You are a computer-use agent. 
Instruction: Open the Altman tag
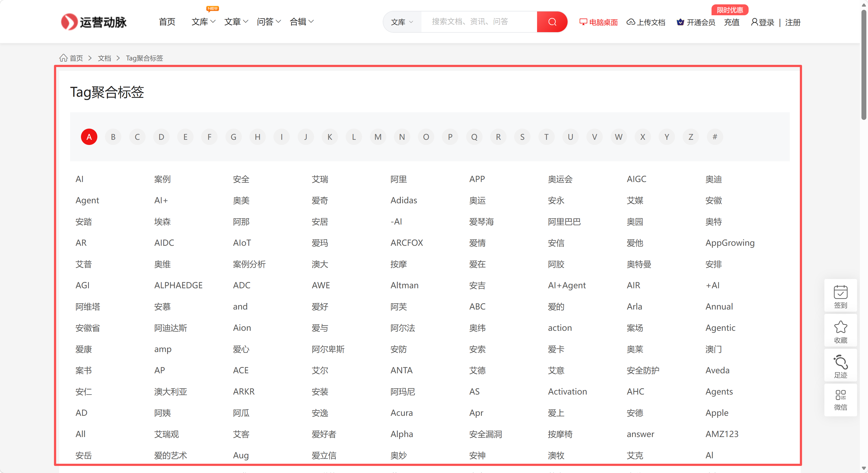[x=404, y=285]
